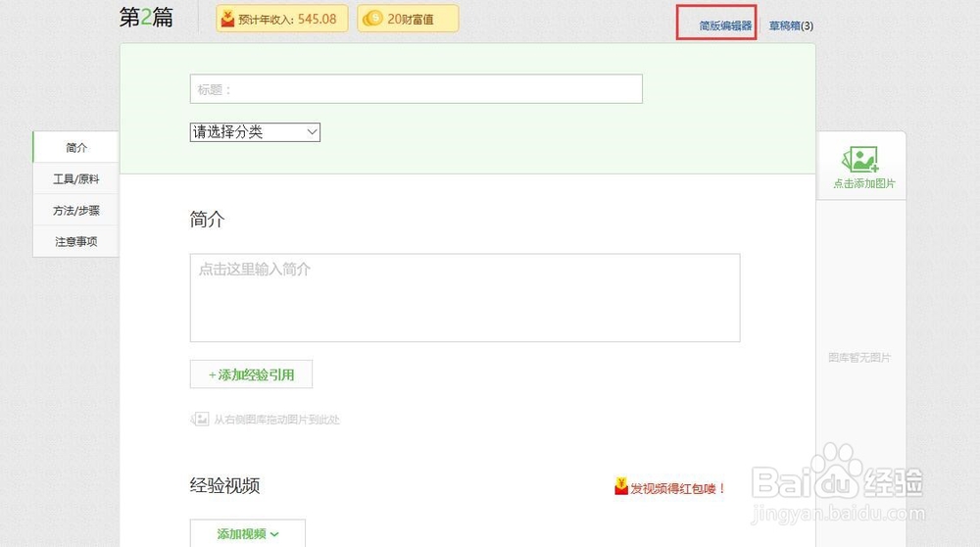The width and height of the screenshot is (980, 547).
Task: Expand the 添加视频 dropdown button
Action: (248, 533)
